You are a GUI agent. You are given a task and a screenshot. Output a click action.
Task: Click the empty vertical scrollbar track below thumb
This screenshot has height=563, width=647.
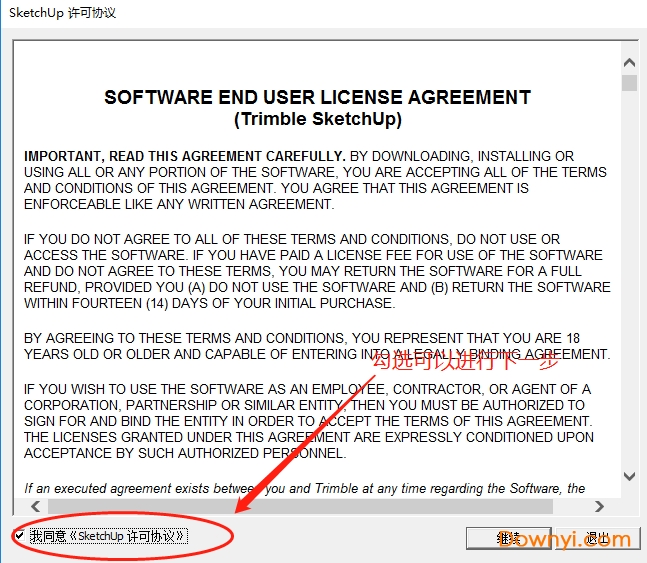pos(629,300)
